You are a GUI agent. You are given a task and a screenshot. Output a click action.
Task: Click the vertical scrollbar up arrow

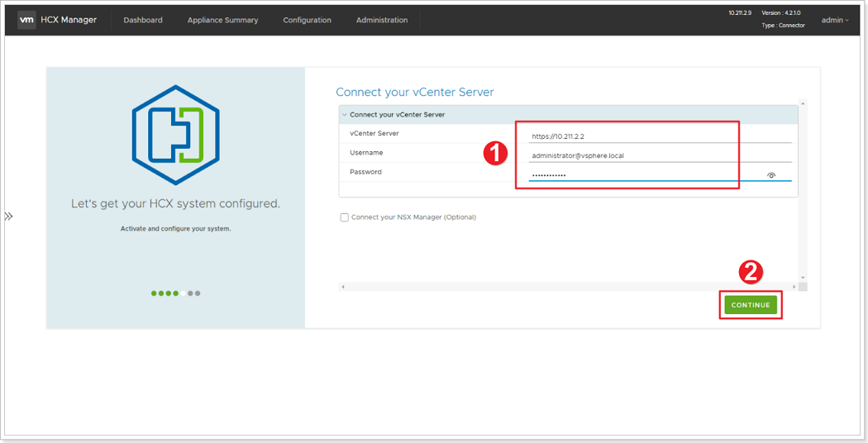tap(803, 103)
